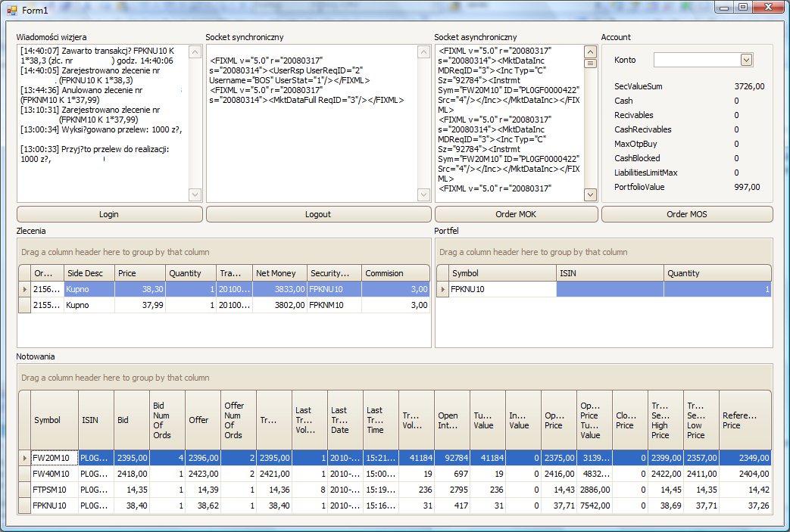Screen dimensions: 790x532
Task: Click row indicator arrow of FW20M10 row
Action: coord(24,458)
